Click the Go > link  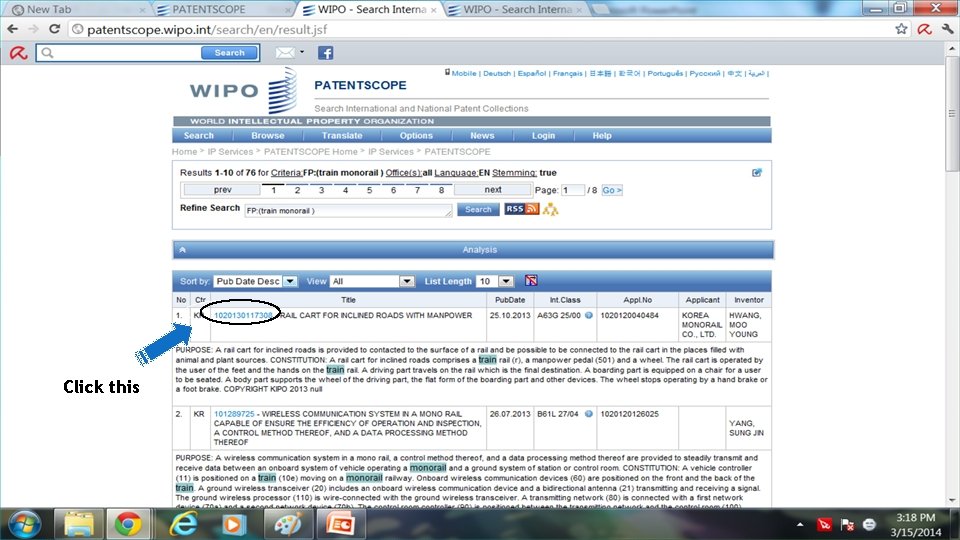coord(612,190)
